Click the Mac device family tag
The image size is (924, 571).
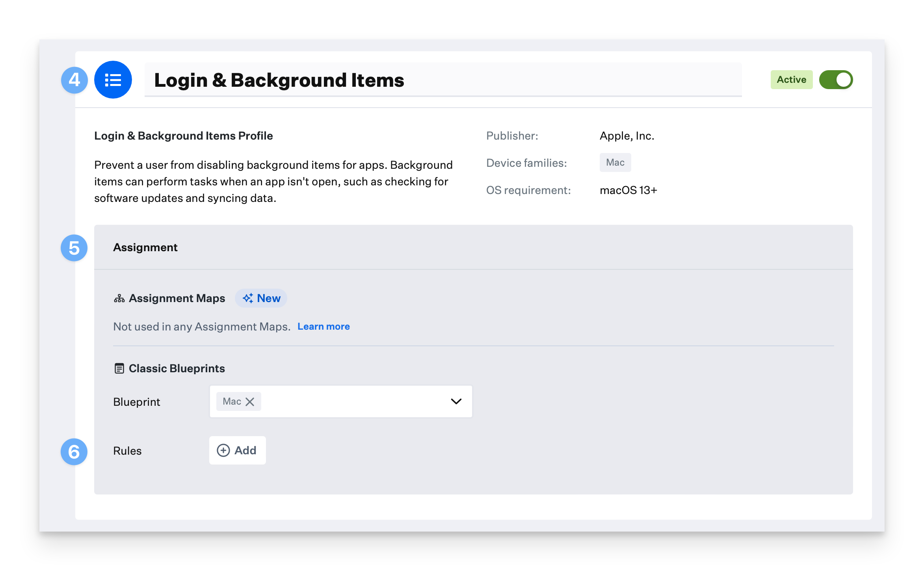click(x=615, y=162)
